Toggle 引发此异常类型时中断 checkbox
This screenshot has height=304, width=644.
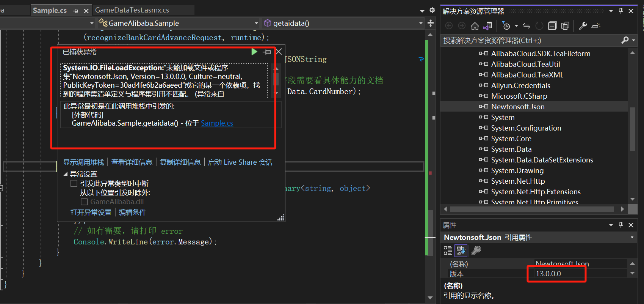click(x=74, y=183)
